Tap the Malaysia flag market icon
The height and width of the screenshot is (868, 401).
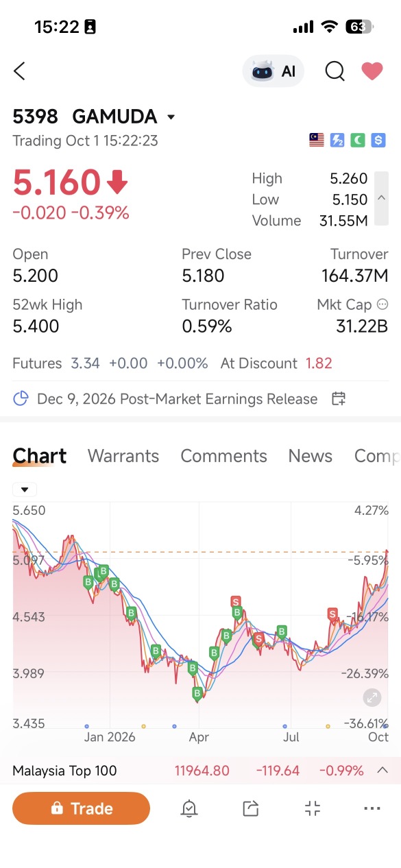coord(316,141)
